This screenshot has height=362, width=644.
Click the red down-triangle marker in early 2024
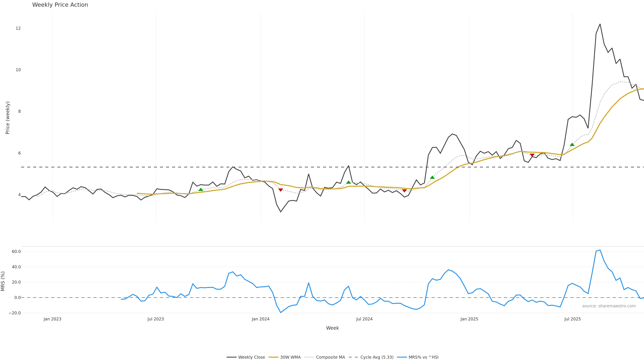pyautogui.click(x=281, y=190)
